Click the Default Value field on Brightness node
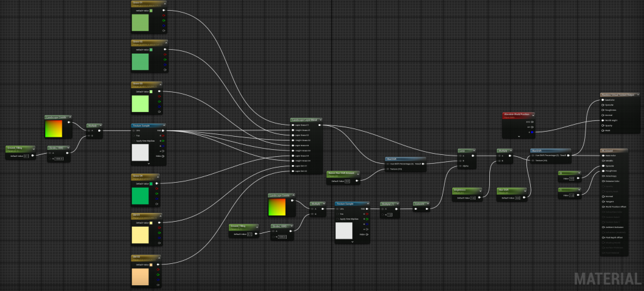Viewport: 644px width, 291px height. pos(472,198)
